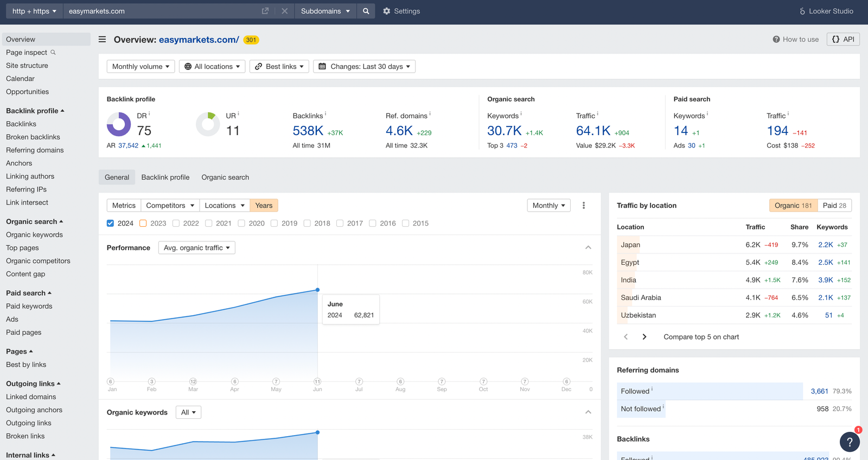Image resolution: width=868 pixels, height=460 pixels.
Task: Click the API button
Action: point(843,39)
